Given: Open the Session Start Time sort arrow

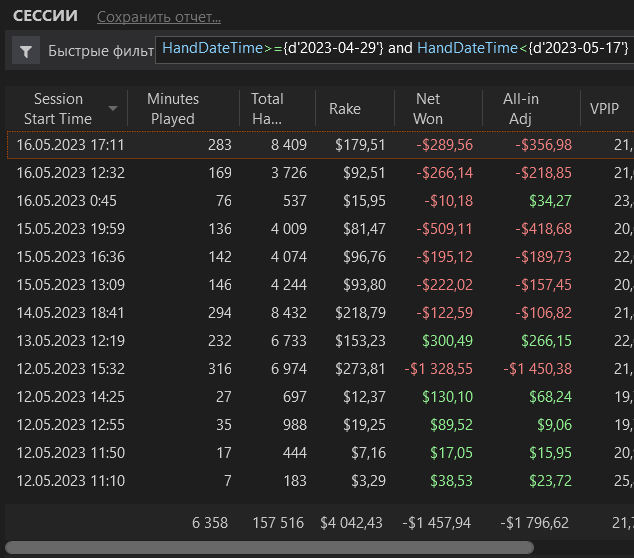Looking at the screenshot, I should point(113,108).
